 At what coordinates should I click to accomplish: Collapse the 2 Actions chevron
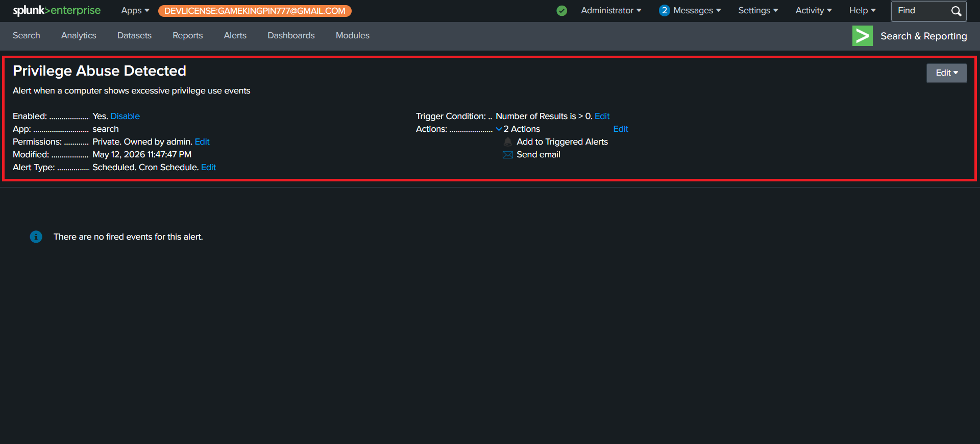(499, 129)
